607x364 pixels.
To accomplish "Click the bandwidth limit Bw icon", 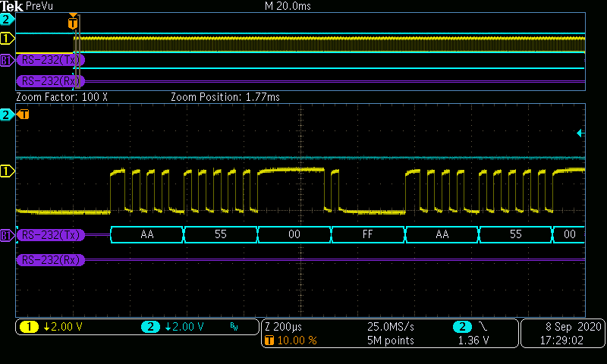I will 233,328.
